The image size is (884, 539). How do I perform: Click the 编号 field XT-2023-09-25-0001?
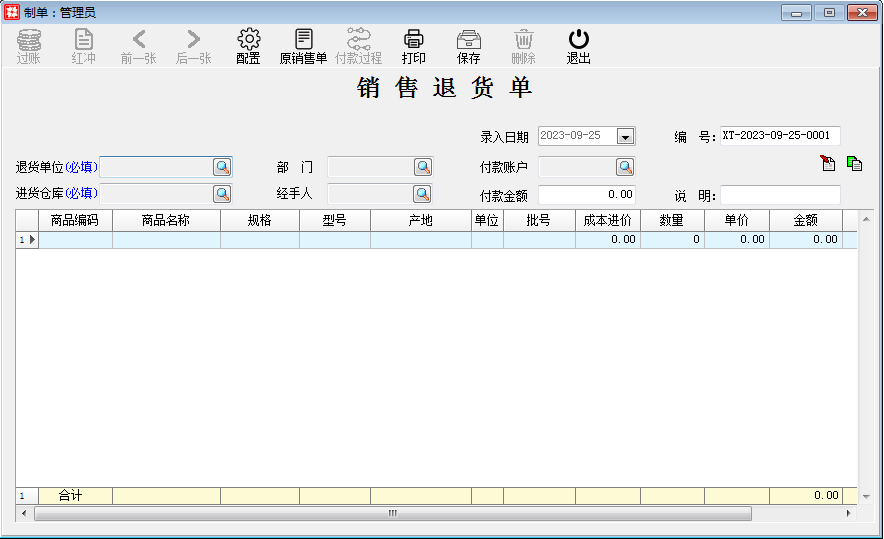click(780, 136)
